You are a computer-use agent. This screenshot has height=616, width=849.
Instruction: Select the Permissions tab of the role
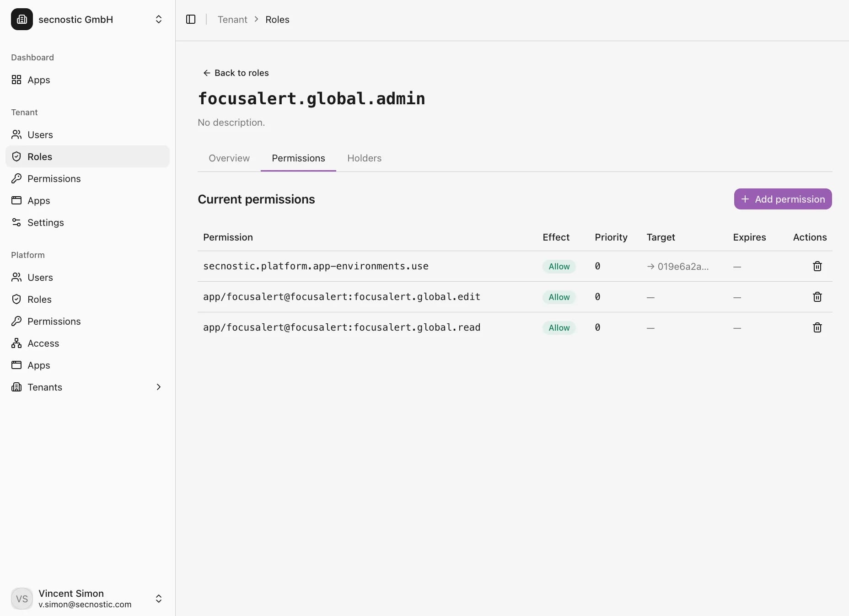point(298,158)
